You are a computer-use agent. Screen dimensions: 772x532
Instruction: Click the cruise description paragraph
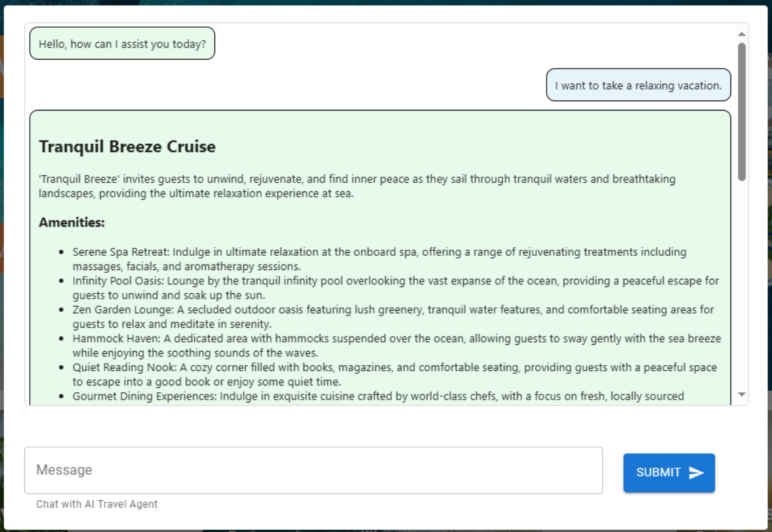[x=357, y=186]
